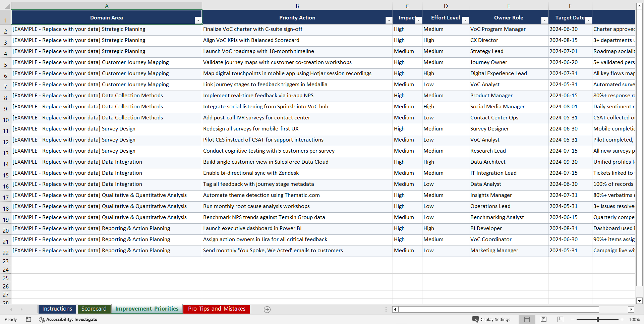This screenshot has height=324, width=644.
Task: Open the Domain Area filter dropdown
Action: click(198, 20)
